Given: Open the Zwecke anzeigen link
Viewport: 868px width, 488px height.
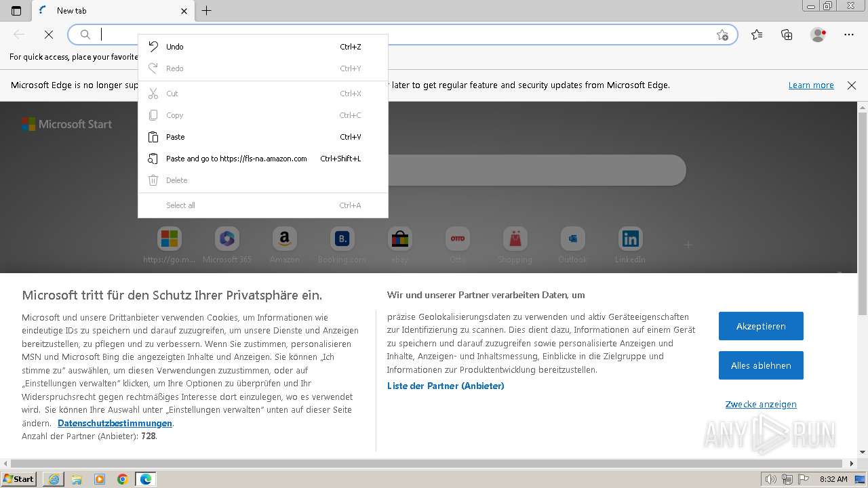Looking at the screenshot, I should pyautogui.click(x=761, y=405).
